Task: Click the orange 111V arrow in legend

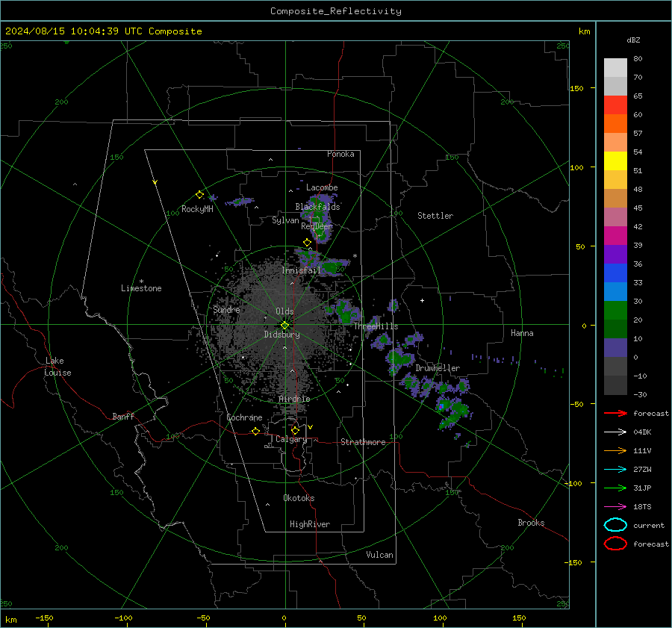Action: (x=615, y=450)
